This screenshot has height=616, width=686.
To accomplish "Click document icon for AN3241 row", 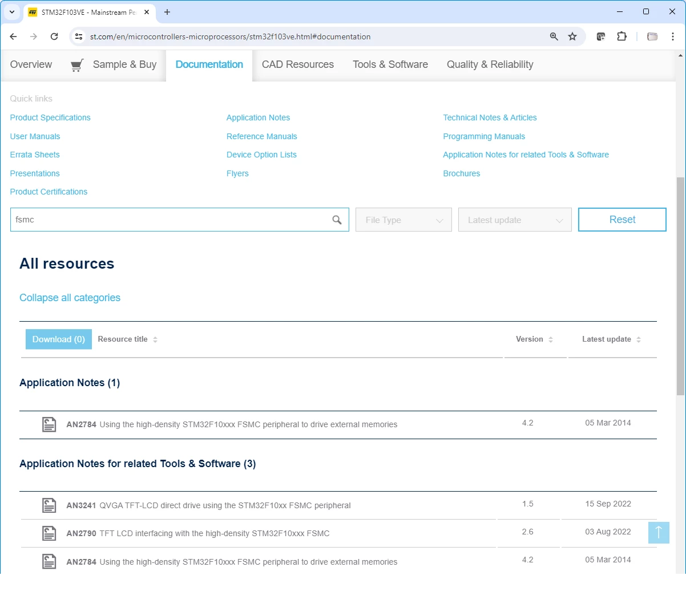I will coord(49,505).
